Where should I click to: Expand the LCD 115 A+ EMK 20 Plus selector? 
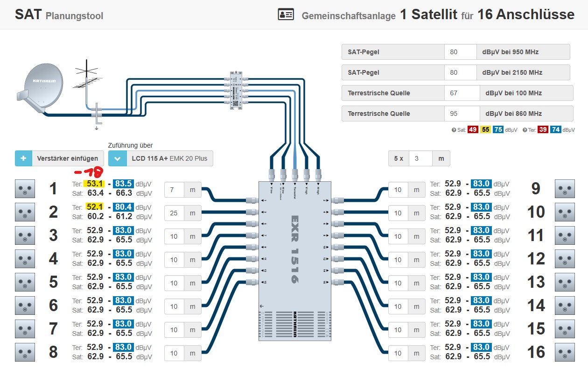tap(170, 159)
